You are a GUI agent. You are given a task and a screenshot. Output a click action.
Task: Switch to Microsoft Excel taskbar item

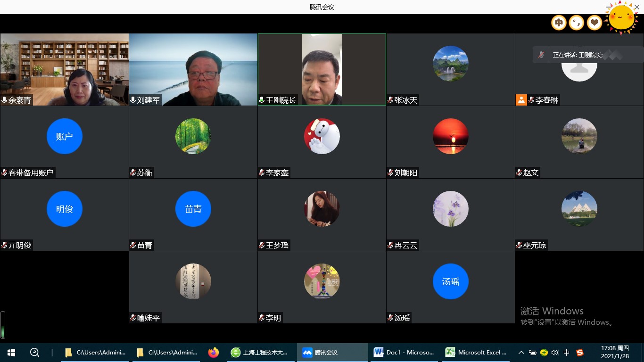coord(476,352)
